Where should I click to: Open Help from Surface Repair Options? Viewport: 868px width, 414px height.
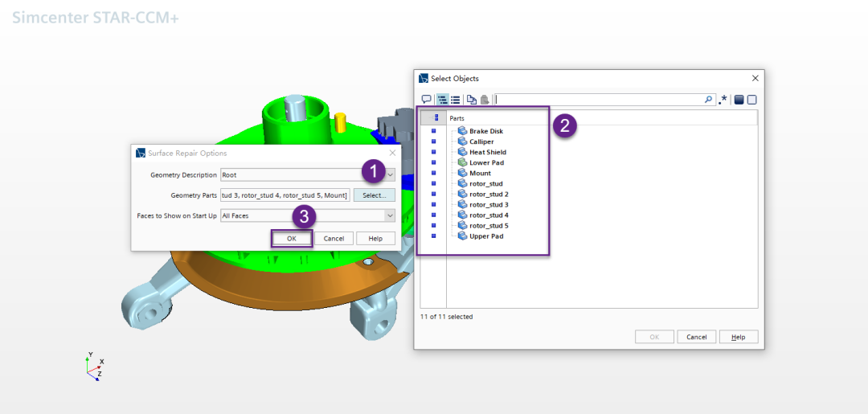point(375,239)
